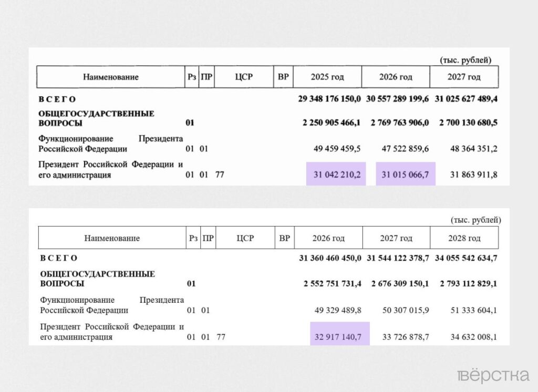
Task: Click the "ВР" header of the top table
Action: click(283, 77)
